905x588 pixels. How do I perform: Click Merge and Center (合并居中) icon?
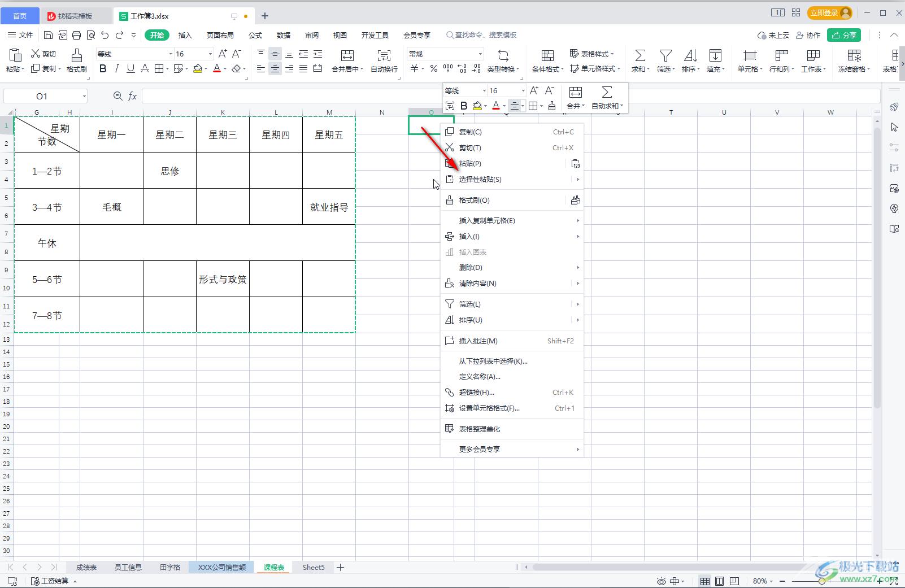[x=347, y=55]
